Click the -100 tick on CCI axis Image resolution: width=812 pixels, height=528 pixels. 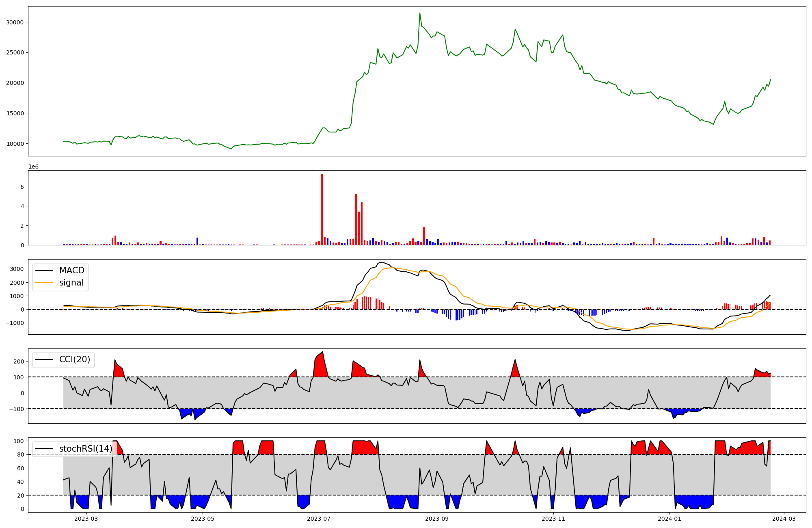[17, 409]
